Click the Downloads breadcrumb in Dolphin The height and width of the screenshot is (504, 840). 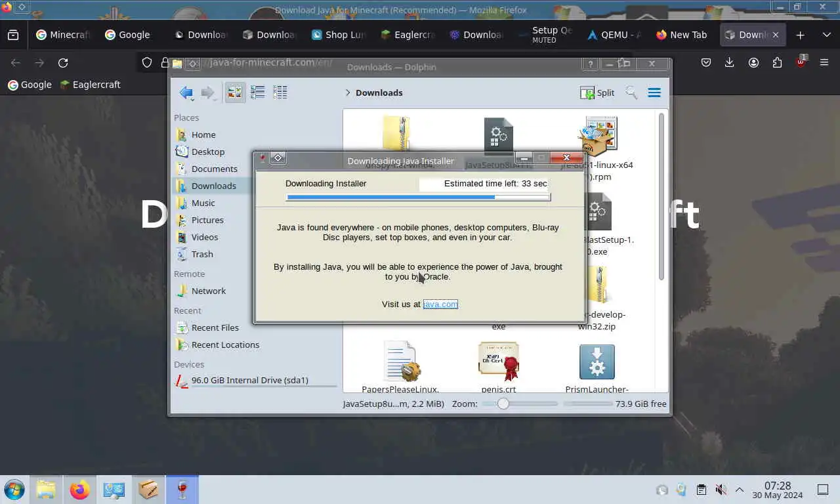(x=379, y=93)
